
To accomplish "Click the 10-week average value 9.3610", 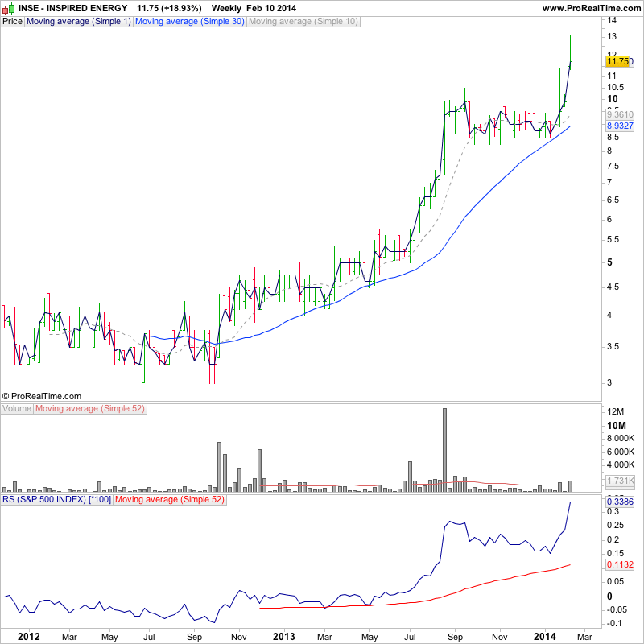I will click(620, 114).
